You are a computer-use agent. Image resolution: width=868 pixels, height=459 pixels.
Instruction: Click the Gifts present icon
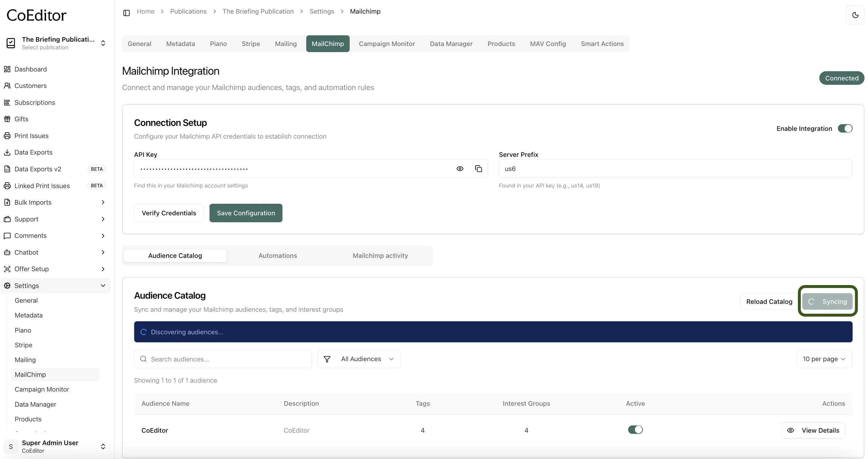[x=7, y=119]
